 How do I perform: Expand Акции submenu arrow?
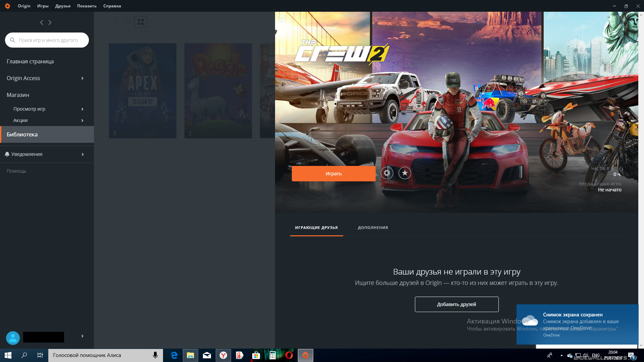[83, 120]
